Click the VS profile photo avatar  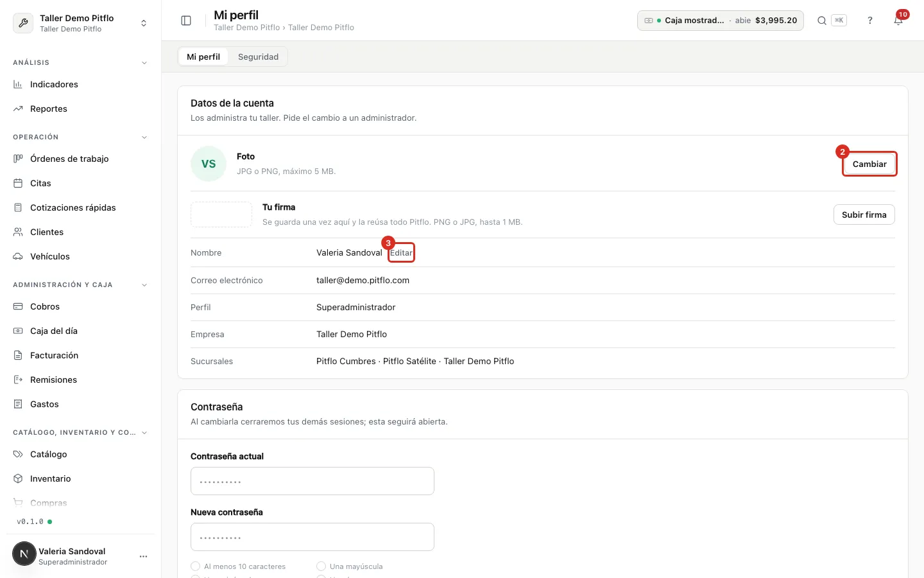pyautogui.click(x=209, y=164)
